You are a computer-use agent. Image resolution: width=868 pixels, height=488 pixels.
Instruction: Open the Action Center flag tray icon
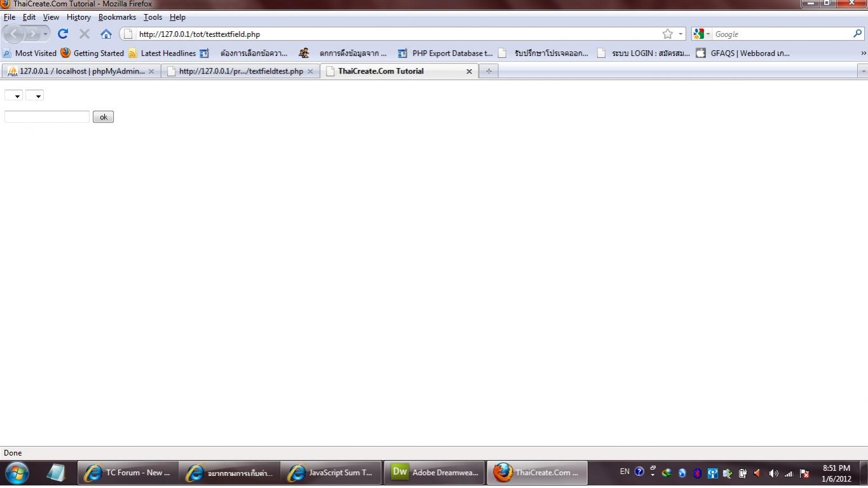coord(804,473)
